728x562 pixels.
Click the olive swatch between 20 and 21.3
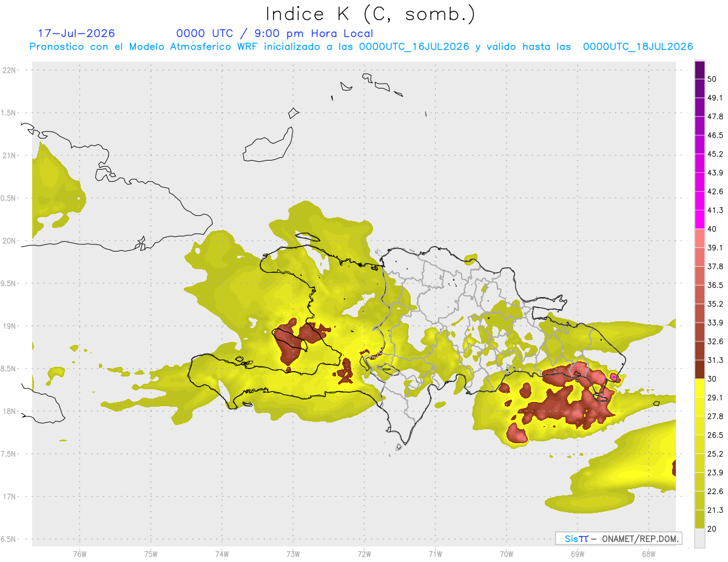[699, 520]
